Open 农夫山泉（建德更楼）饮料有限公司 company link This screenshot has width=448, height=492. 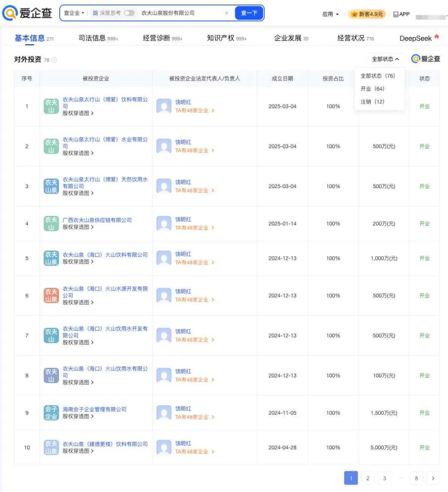click(105, 444)
